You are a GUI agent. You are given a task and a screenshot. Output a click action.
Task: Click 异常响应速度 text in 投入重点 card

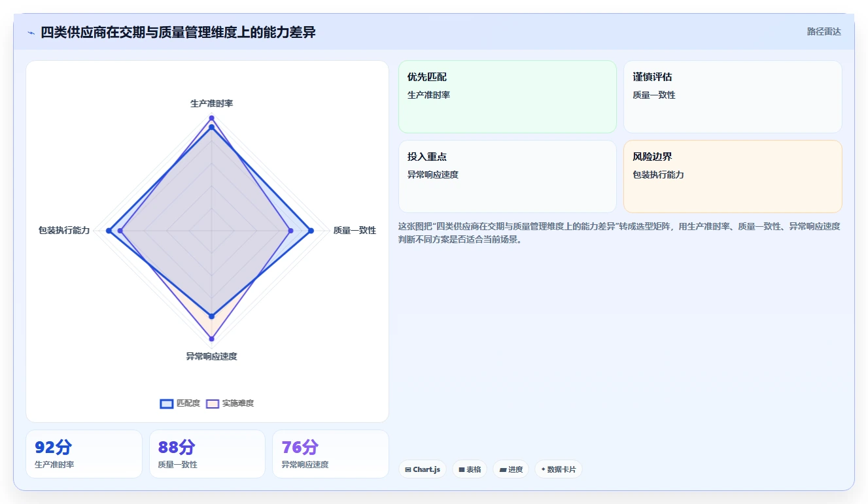433,175
